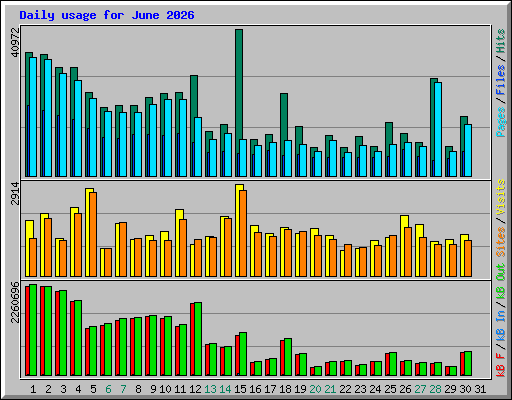This screenshot has width=512, height=400.
Task: Click the 40972 hits axis value
Action: point(15,42)
